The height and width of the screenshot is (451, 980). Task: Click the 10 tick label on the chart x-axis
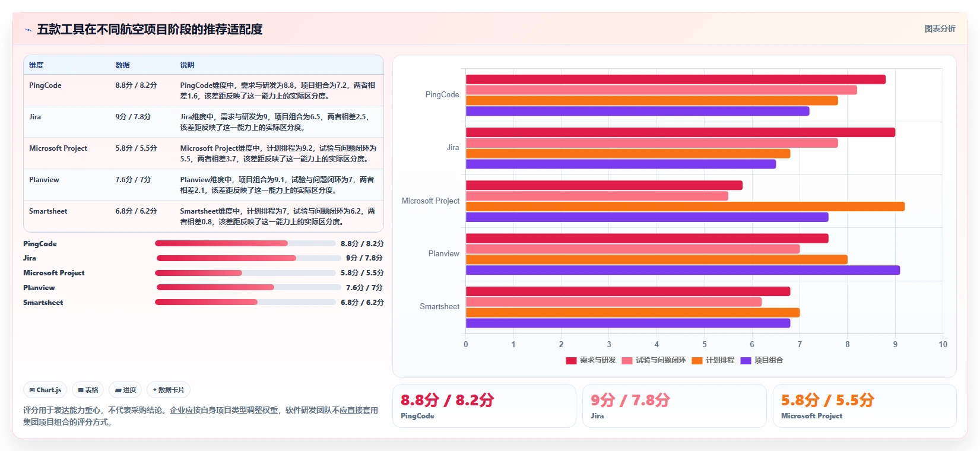point(943,344)
